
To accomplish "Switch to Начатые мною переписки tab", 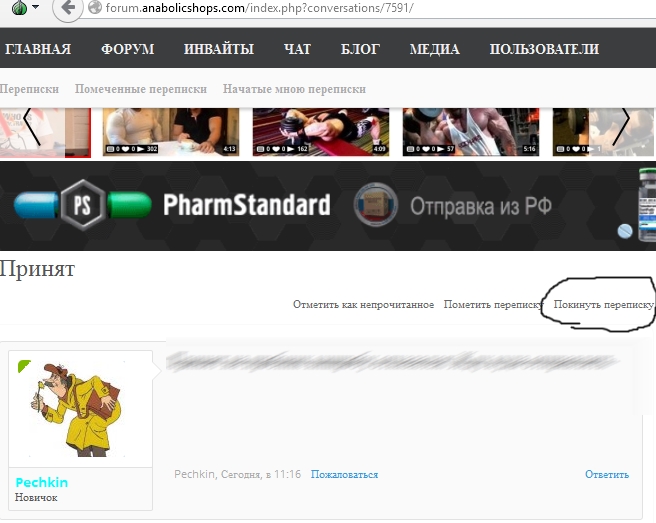I will (x=294, y=89).
